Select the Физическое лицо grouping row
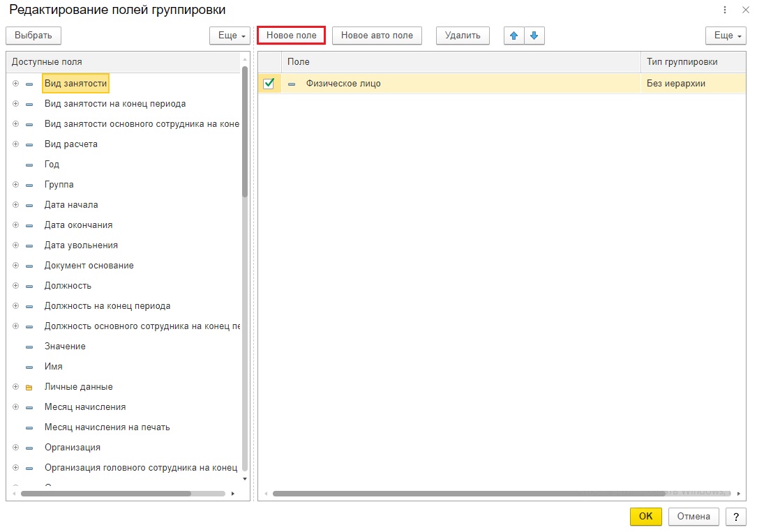This screenshot has height=532, width=757. pos(502,84)
